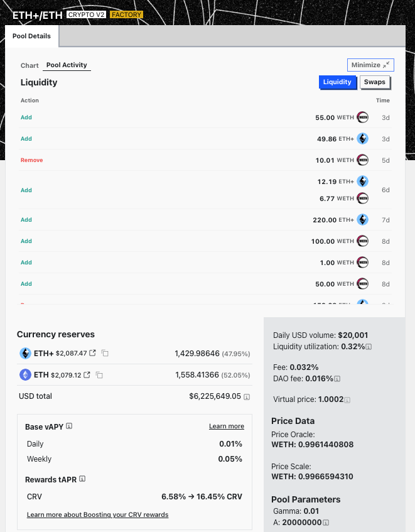
Task: Select the 1,429.98646 ETH+ reserve amount
Action: tap(197, 354)
